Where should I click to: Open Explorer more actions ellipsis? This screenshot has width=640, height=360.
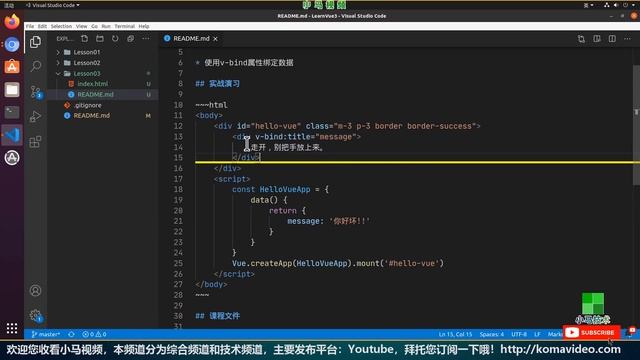[x=146, y=38]
